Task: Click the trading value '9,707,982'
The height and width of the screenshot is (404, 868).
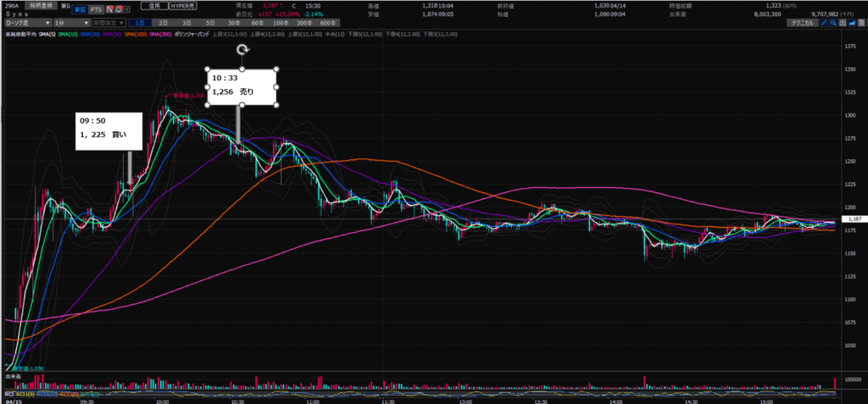Action: 824,14
